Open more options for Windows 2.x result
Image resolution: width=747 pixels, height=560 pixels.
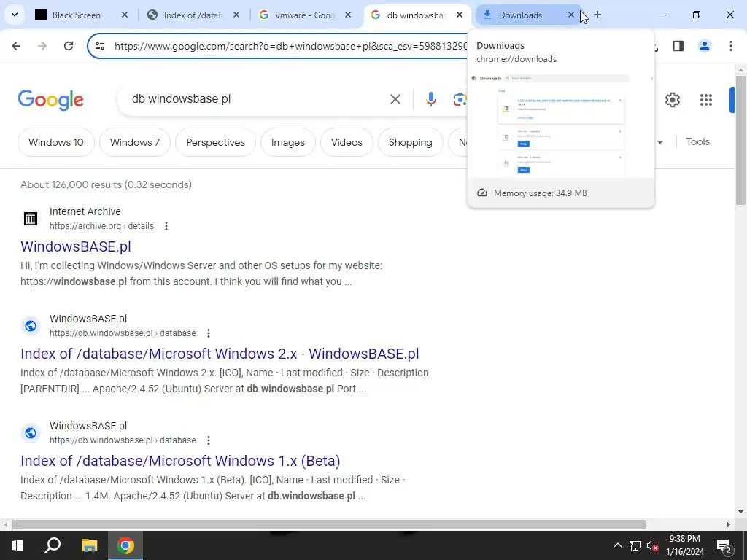coord(208,333)
